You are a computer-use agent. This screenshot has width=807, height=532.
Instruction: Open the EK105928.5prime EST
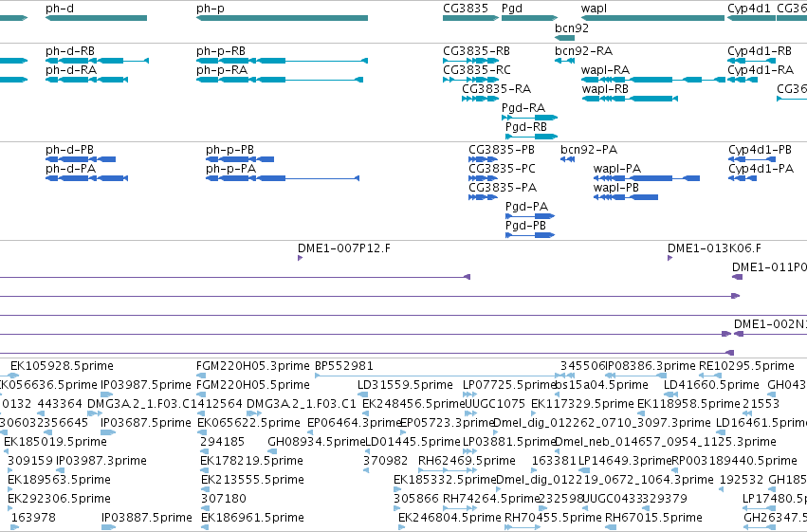62,366
